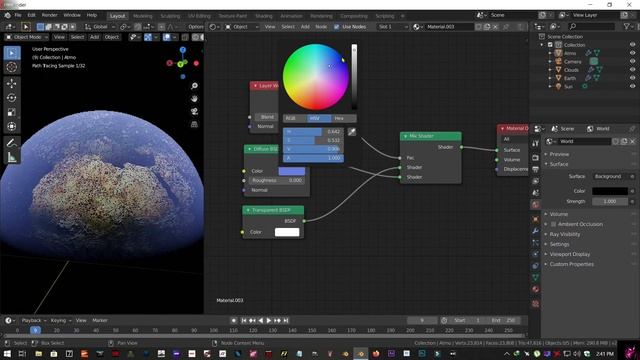Select the Hex color mode button
Image resolution: width=640 pixels, height=360 pixels.
(344, 118)
